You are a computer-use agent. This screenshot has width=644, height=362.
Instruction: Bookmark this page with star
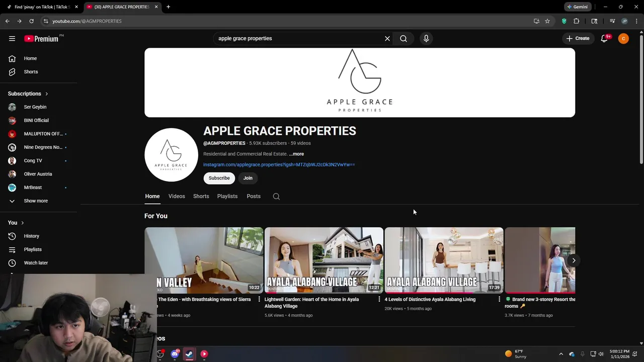coord(547,21)
